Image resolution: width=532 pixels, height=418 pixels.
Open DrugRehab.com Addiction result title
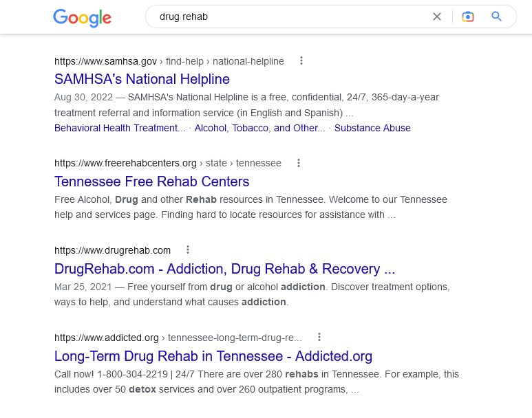224,269
